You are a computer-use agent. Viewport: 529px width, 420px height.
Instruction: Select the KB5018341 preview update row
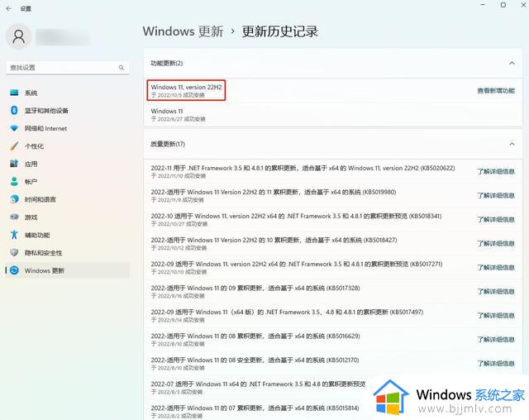pyautogui.click(x=333, y=220)
